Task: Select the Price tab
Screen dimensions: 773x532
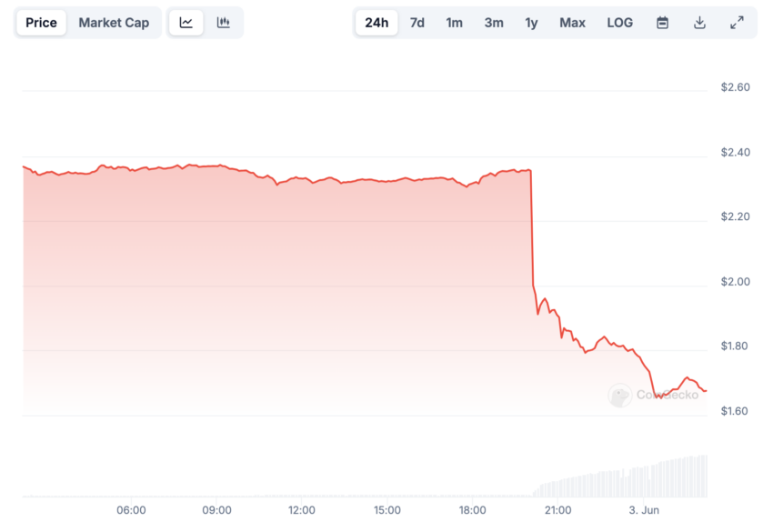Action: coord(42,23)
